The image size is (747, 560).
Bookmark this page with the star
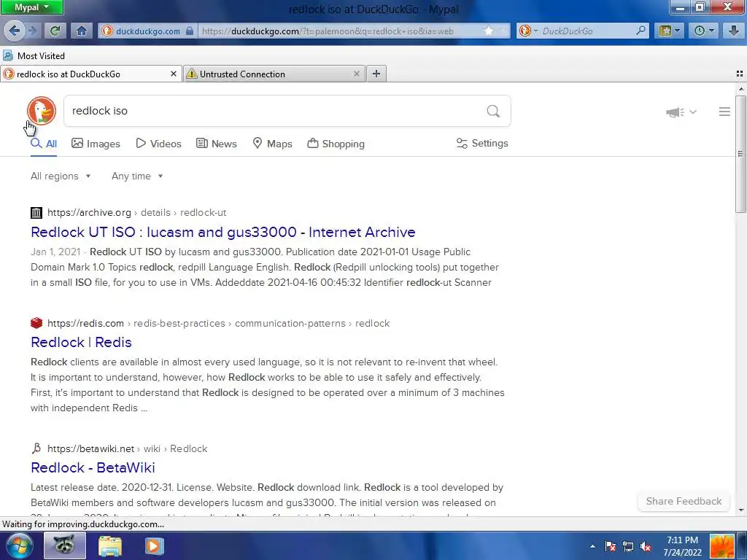point(489,31)
